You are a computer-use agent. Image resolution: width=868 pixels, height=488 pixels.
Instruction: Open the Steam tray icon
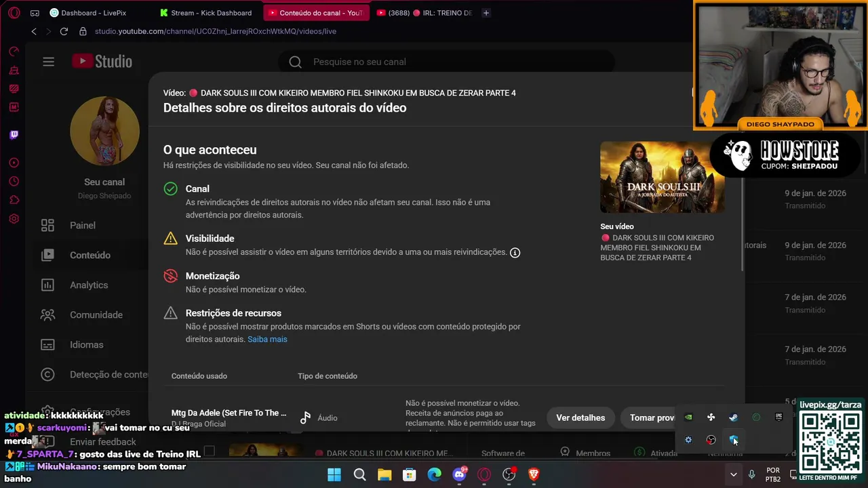pyautogui.click(x=733, y=418)
